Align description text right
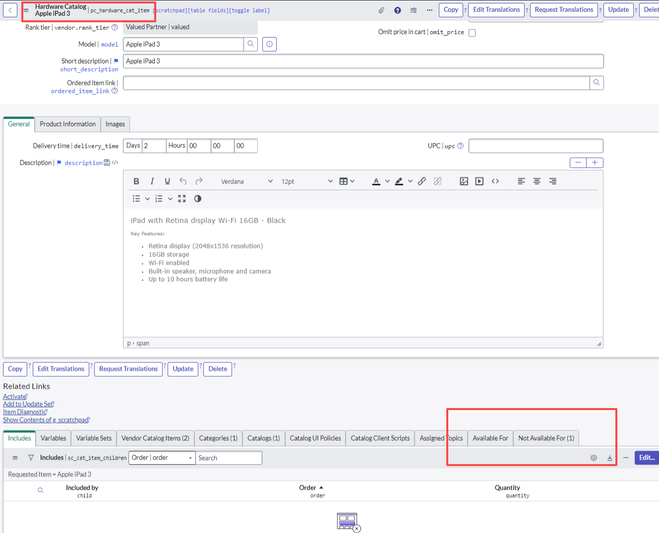The height and width of the screenshot is (533, 659). [x=553, y=181]
